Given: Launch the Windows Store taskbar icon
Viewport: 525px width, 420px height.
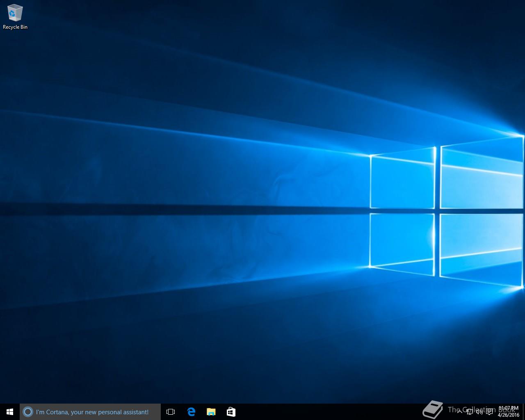Looking at the screenshot, I should [231, 412].
